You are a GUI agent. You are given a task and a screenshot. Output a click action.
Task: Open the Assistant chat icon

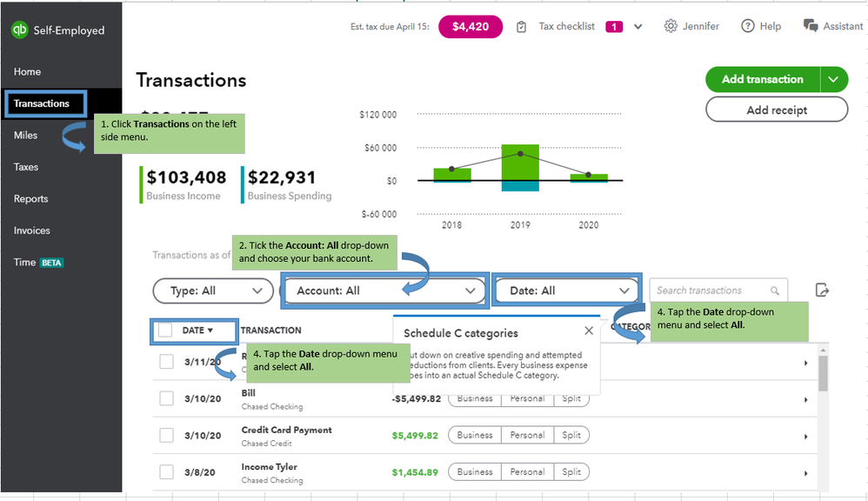811,26
